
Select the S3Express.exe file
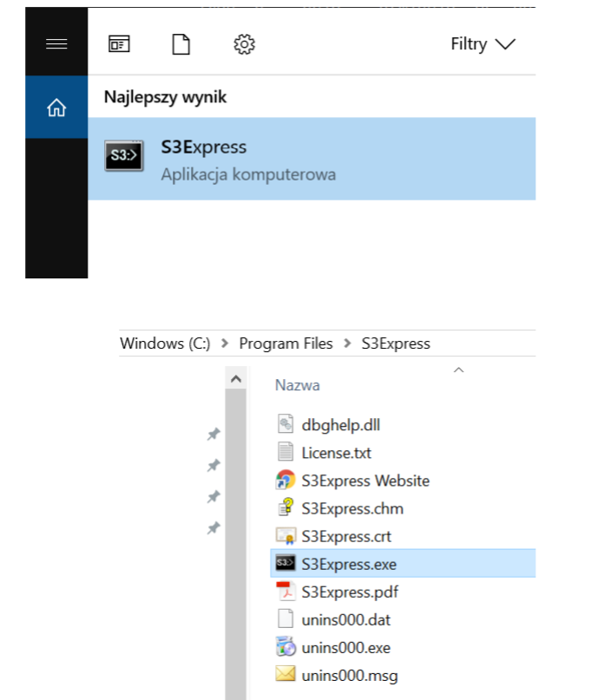coord(348,564)
